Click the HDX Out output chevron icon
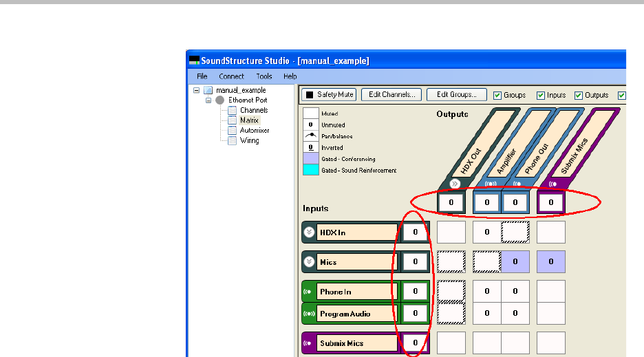This screenshot has width=644, height=357. pos(454,184)
